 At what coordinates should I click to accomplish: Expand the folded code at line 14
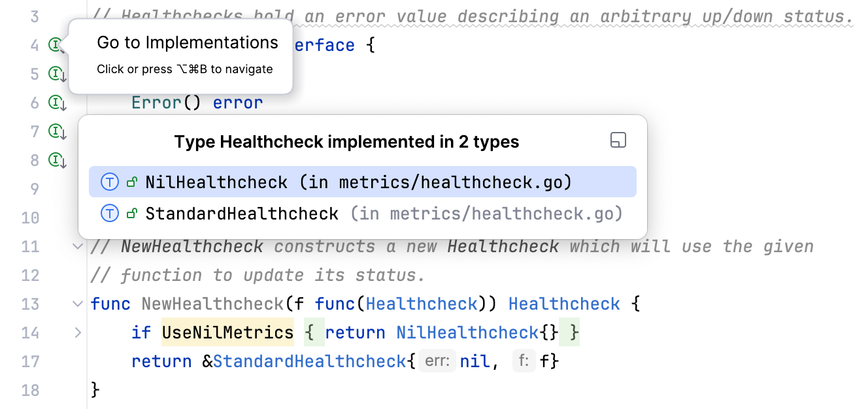click(x=77, y=333)
